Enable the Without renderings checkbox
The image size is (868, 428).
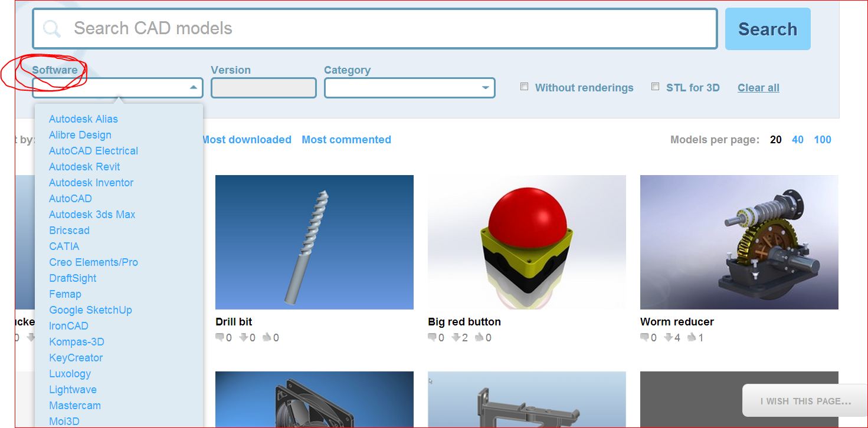click(524, 87)
